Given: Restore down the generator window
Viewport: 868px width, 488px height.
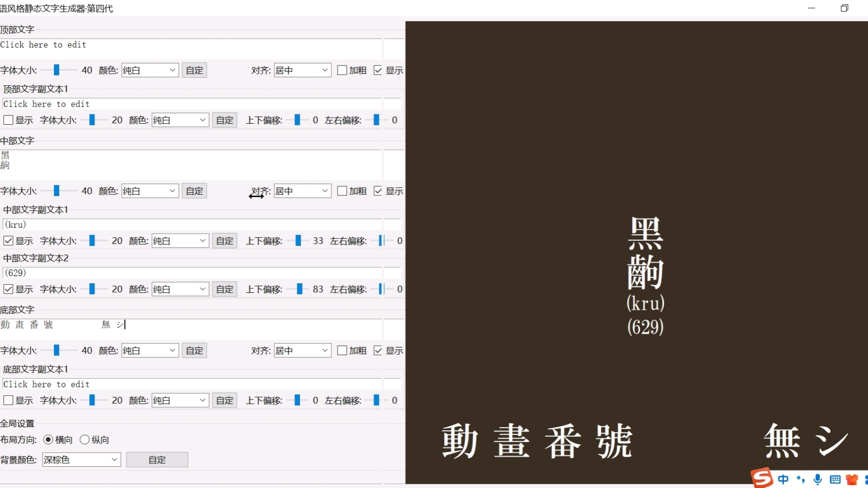Looking at the screenshot, I should pyautogui.click(x=844, y=8).
